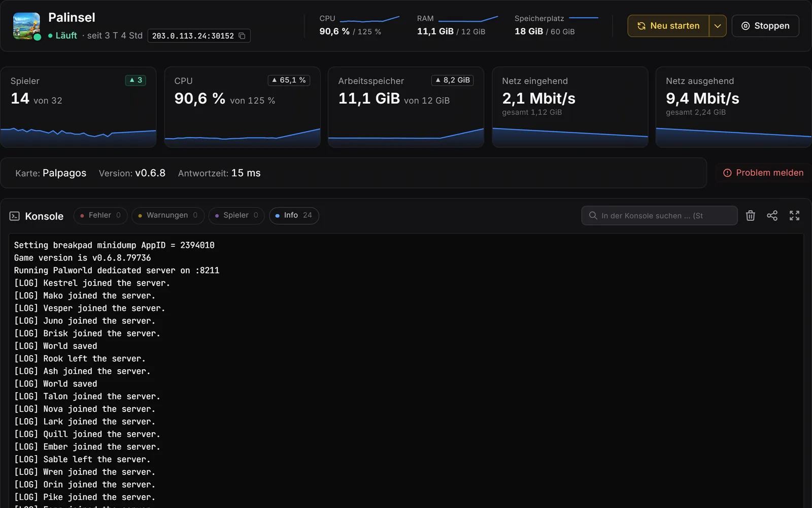Viewport: 812px width, 508px height.
Task: Select the Karte value Palpagos
Action: [64, 173]
